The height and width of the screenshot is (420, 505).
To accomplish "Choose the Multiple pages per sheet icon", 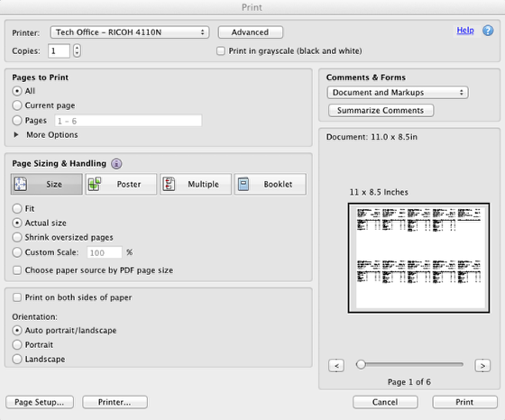I will (x=170, y=184).
